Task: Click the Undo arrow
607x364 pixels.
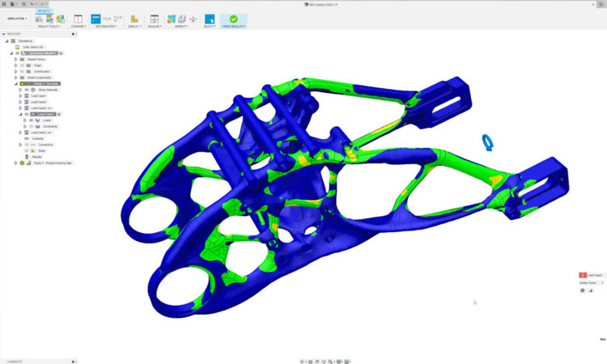Action: pos(33,4)
